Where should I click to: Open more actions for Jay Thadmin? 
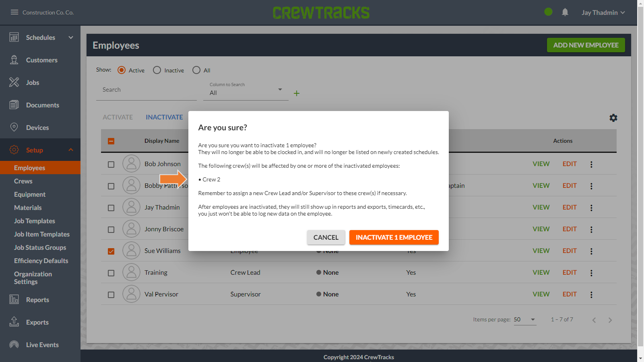pyautogui.click(x=591, y=208)
